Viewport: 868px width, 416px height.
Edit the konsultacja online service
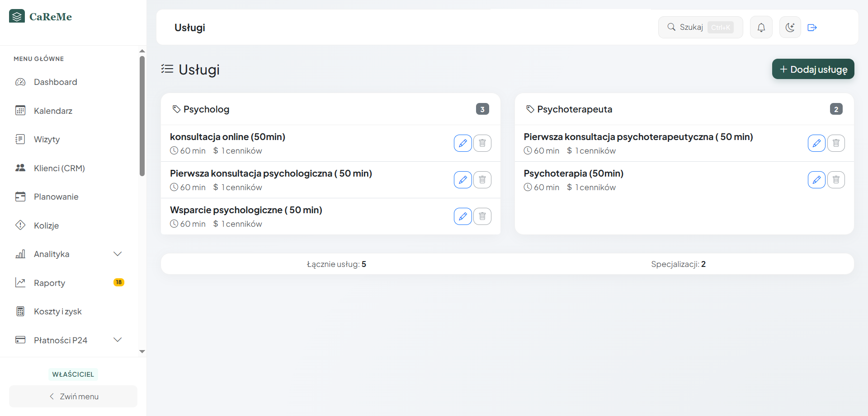(462, 143)
